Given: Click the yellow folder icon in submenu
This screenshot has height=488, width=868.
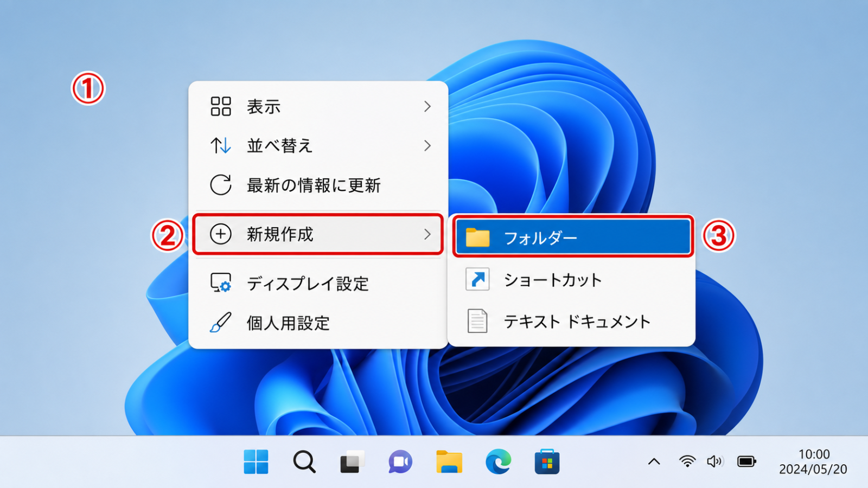Looking at the screenshot, I should pyautogui.click(x=477, y=237).
